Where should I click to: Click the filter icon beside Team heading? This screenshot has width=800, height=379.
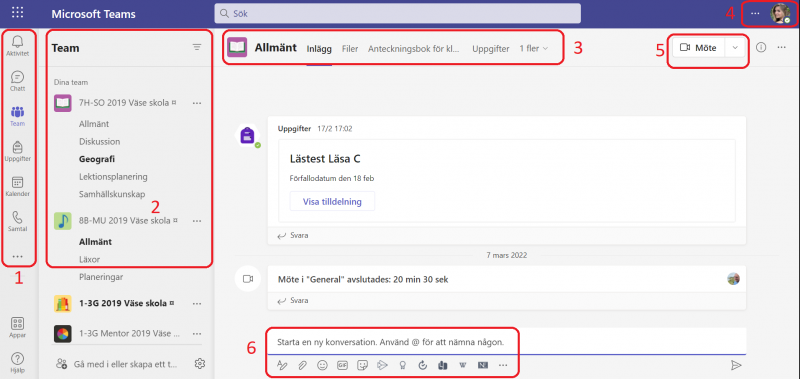click(197, 47)
